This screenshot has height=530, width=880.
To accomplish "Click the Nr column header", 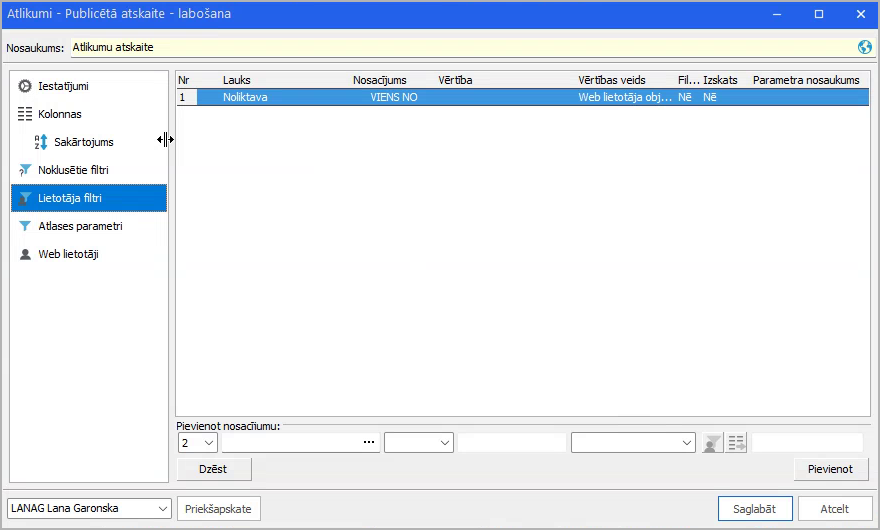I will pyautogui.click(x=184, y=80).
